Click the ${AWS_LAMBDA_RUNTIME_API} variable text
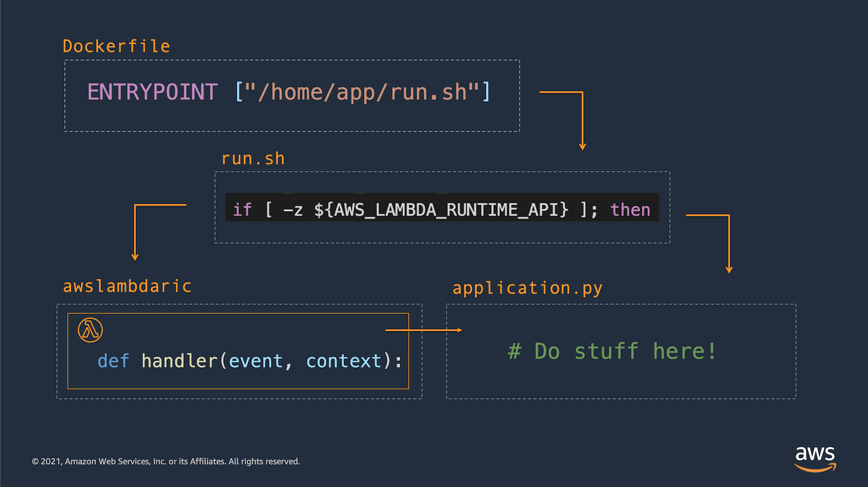This screenshot has width=868, height=487. [442, 210]
